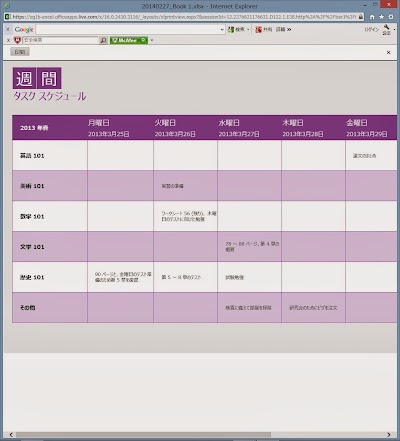Click the horizontal scrollbar right arrow
Image resolution: width=400 pixels, height=441 pixels.
pos(389,435)
